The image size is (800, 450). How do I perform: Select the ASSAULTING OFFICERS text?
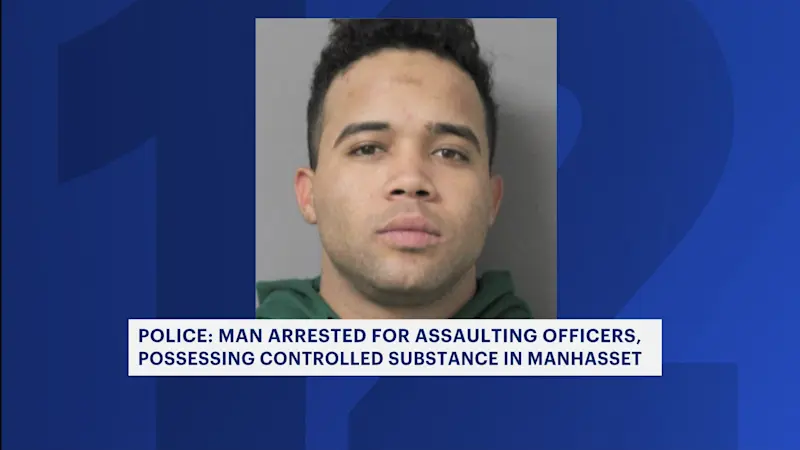pyautogui.click(x=527, y=336)
